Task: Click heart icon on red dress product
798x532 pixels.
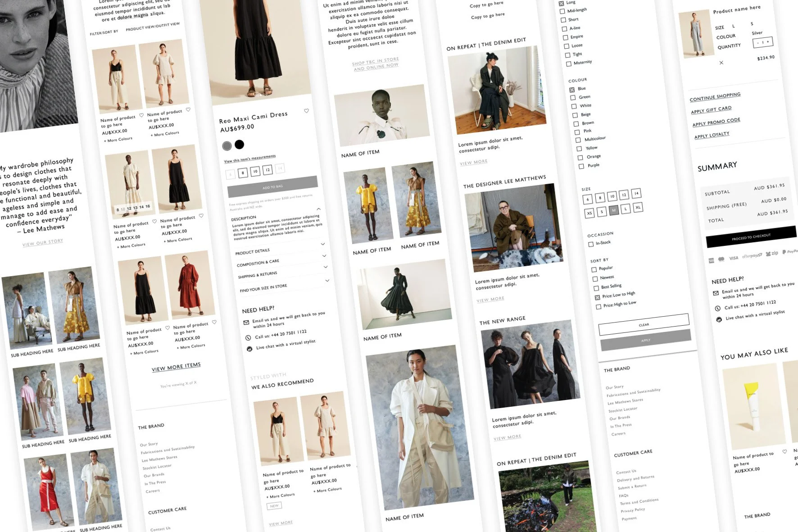Action: 214,322
